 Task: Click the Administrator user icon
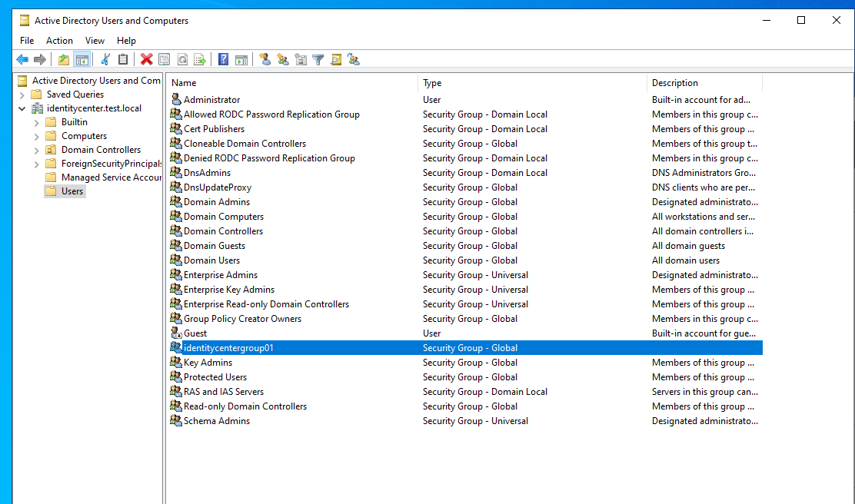(175, 99)
